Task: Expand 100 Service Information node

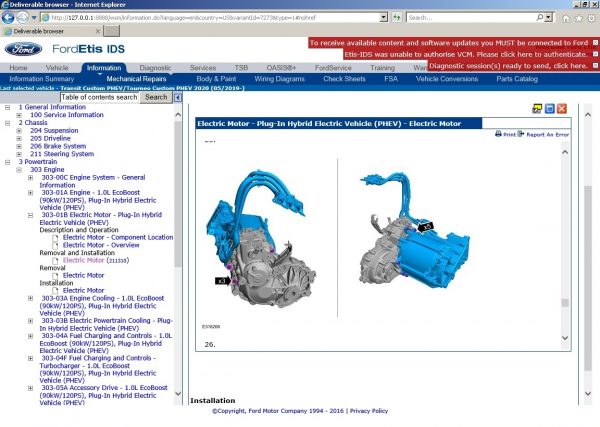Action: (x=19, y=115)
